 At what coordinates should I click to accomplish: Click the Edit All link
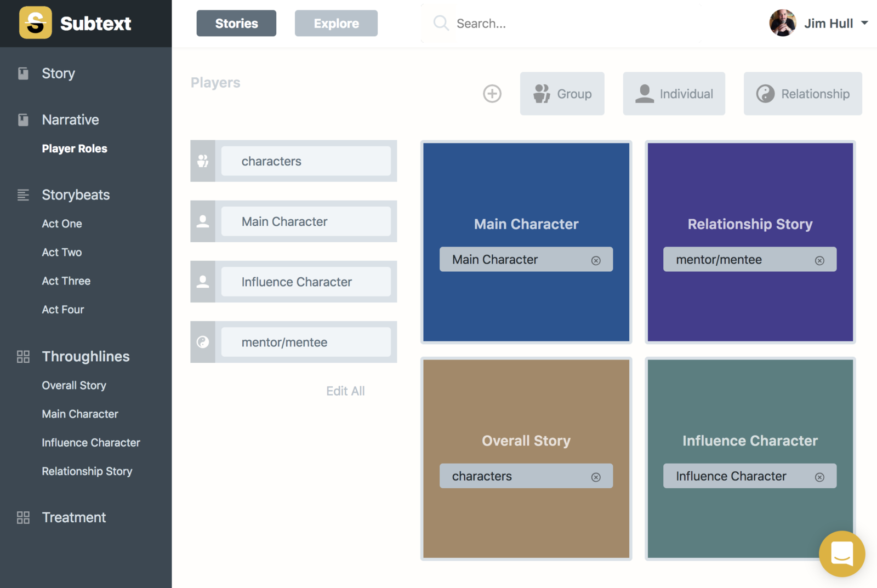tap(345, 391)
